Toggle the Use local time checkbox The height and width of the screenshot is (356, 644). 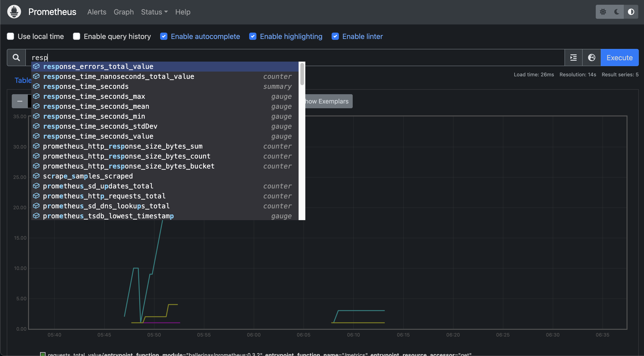(x=10, y=36)
